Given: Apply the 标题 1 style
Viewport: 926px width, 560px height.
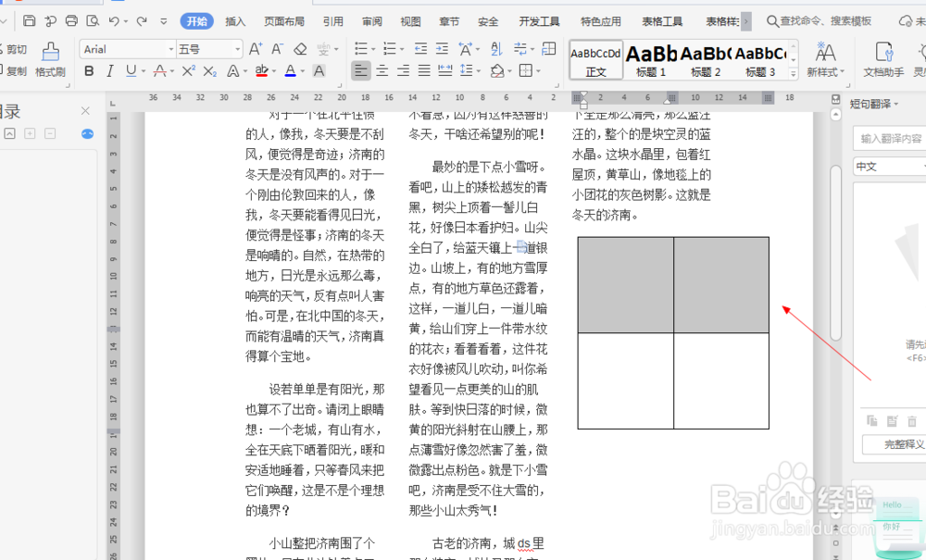Looking at the screenshot, I should (651, 59).
